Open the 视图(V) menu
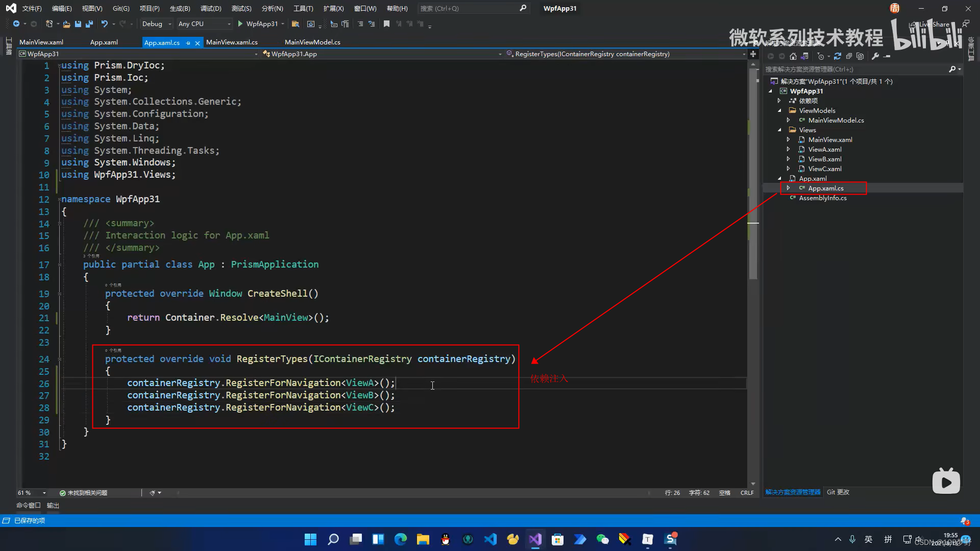The height and width of the screenshot is (551, 980). click(92, 9)
